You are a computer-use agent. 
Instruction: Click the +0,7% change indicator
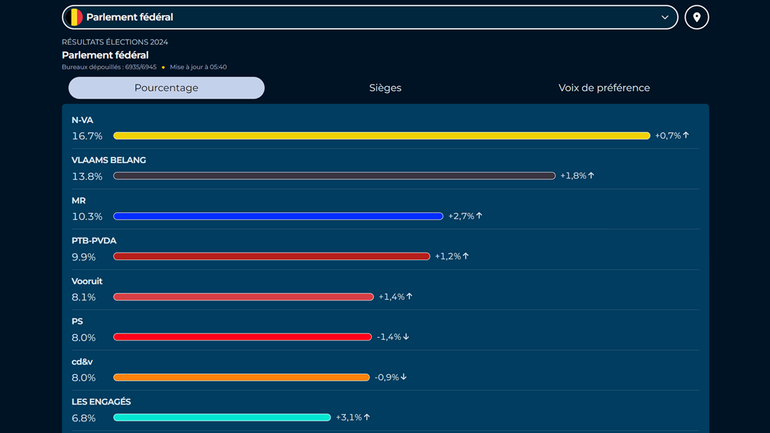pos(672,135)
